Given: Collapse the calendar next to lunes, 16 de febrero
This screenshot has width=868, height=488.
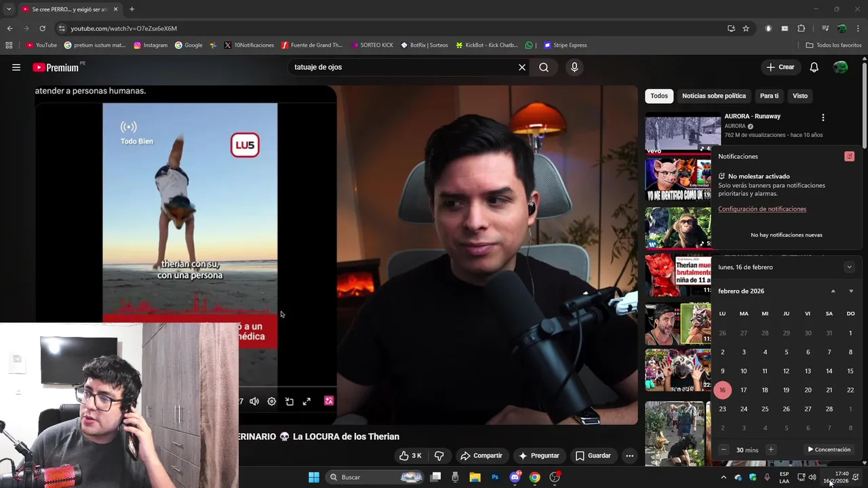Looking at the screenshot, I should point(849,267).
